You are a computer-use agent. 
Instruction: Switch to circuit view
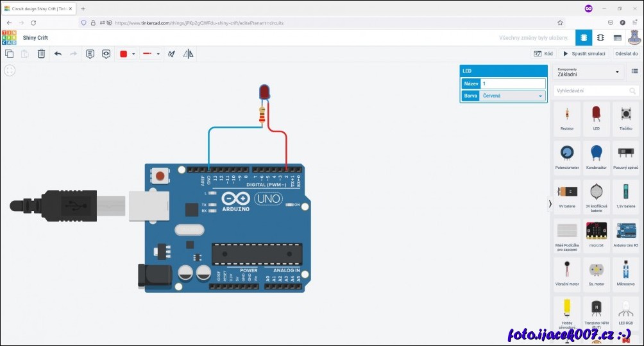coord(584,38)
